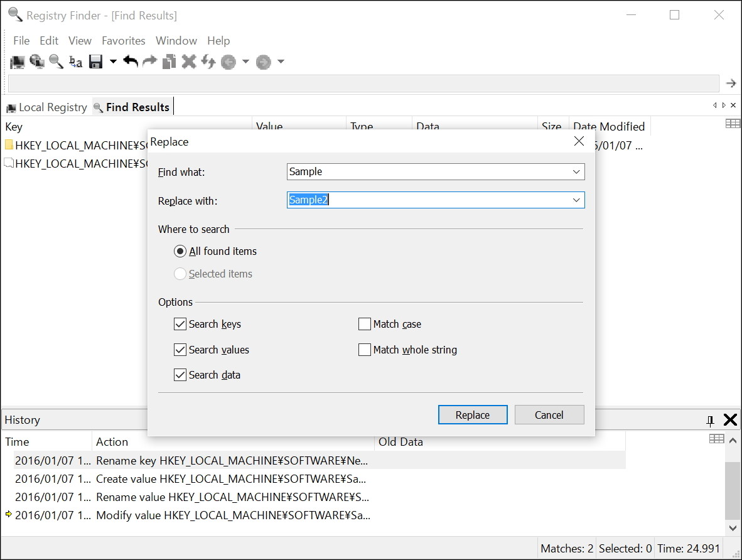Select the All found items radio button
742x560 pixels.
[x=180, y=251]
